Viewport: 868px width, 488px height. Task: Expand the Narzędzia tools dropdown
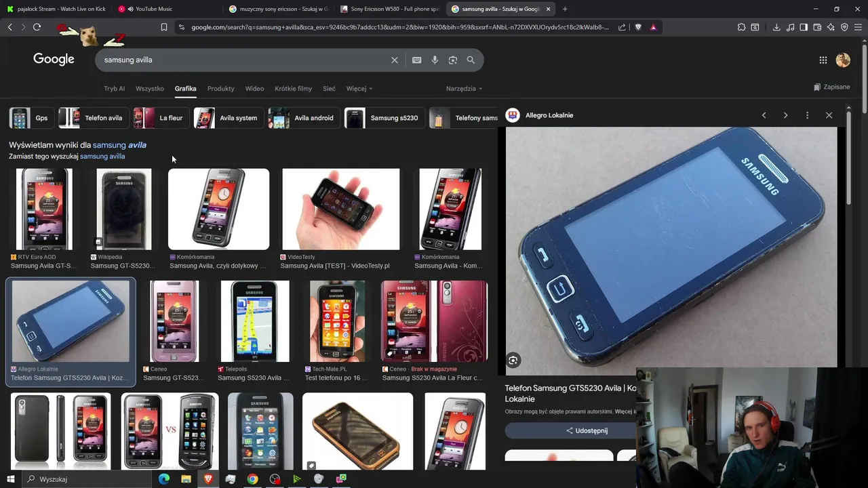click(x=464, y=89)
